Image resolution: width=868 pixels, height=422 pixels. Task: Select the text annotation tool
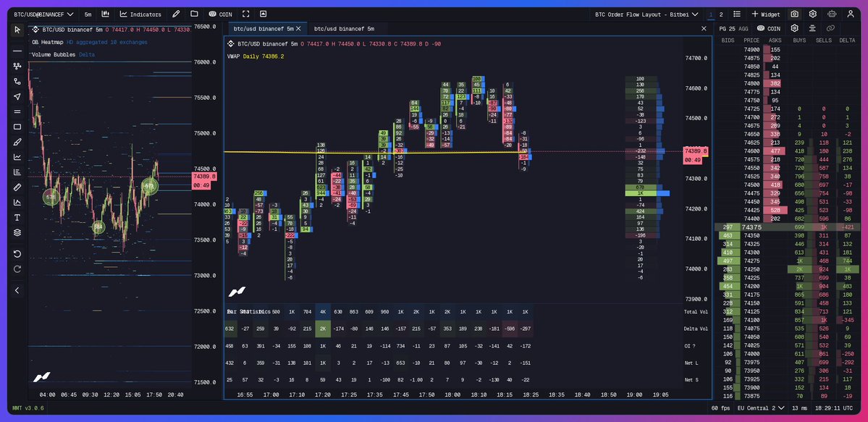[x=17, y=217]
